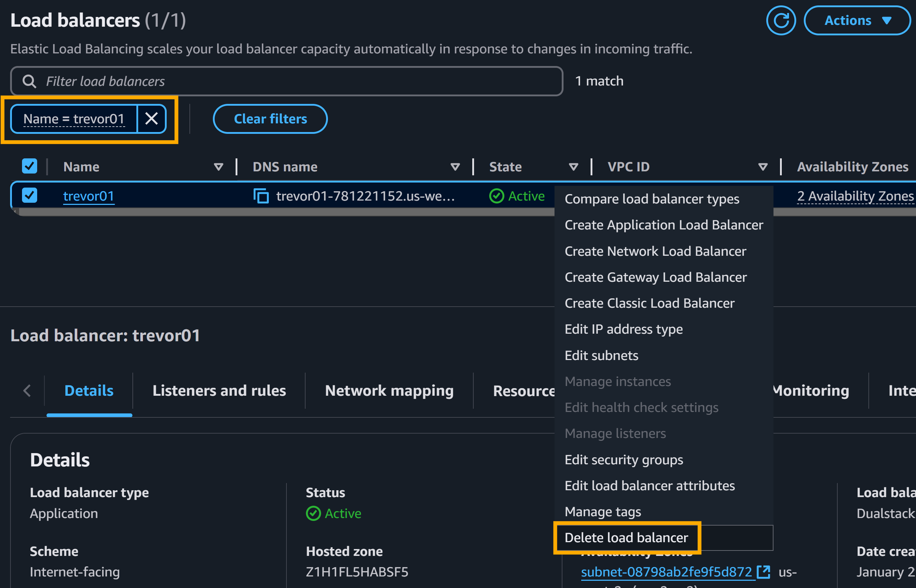This screenshot has width=916, height=588.
Task: Sort by the State column arrow
Action: tap(573, 167)
